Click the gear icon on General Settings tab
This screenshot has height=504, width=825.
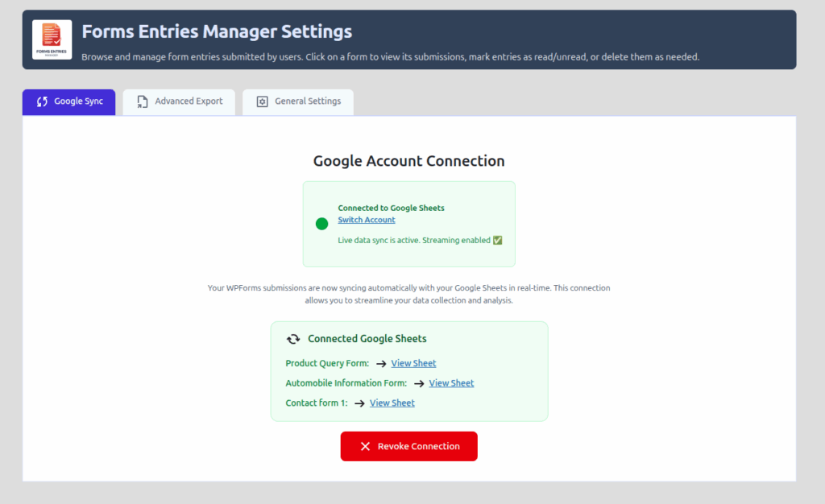tap(262, 101)
